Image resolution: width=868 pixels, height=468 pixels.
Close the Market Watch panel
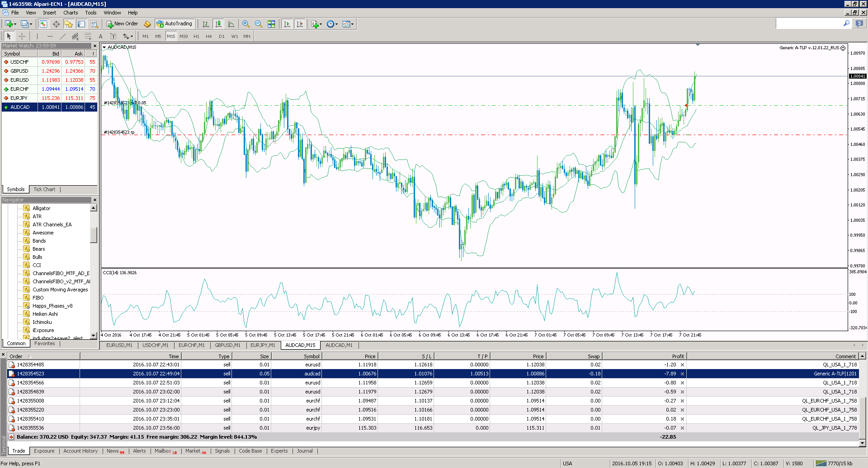[x=95, y=46]
